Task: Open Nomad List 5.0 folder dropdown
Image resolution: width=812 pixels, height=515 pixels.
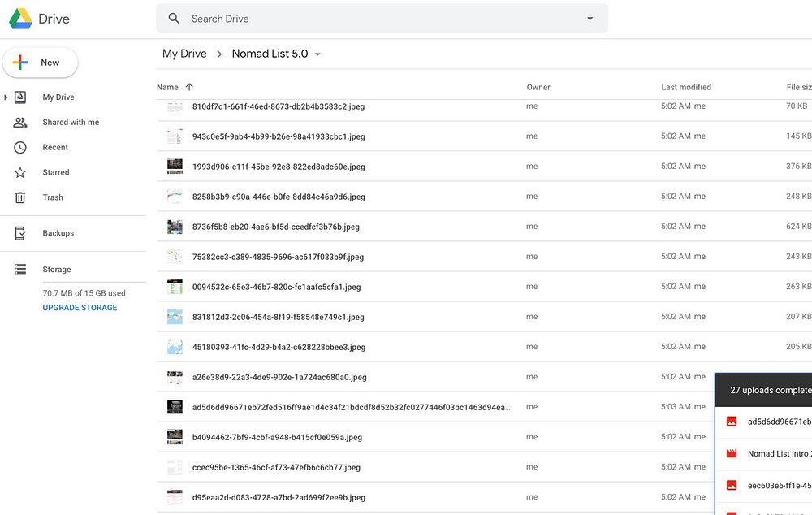Action: (317, 54)
